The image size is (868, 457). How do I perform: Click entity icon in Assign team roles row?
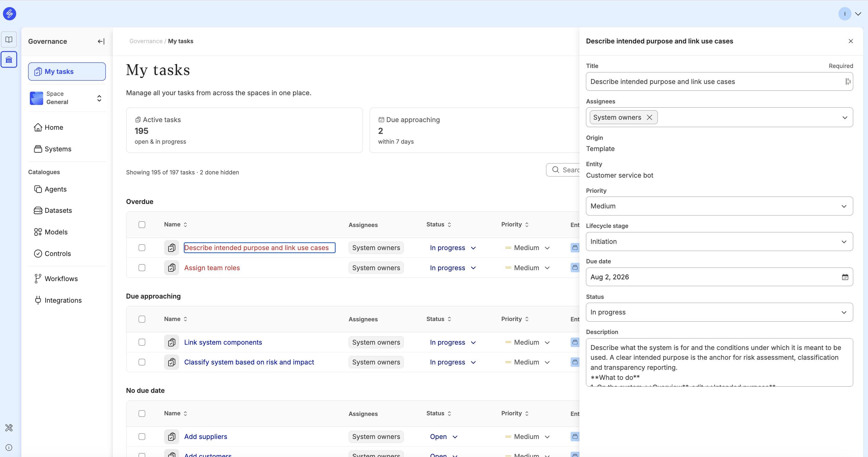[x=575, y=268]
